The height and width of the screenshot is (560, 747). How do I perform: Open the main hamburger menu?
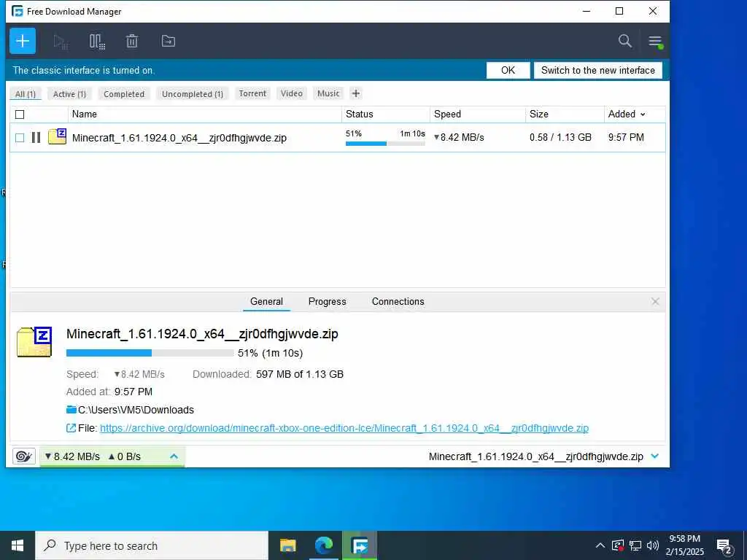pos(656,42)
